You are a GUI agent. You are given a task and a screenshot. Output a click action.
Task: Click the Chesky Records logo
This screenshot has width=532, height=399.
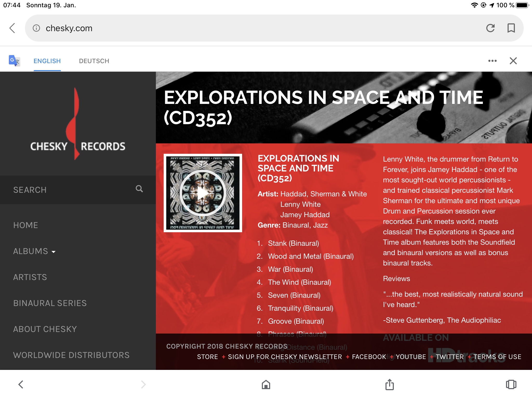78,124
